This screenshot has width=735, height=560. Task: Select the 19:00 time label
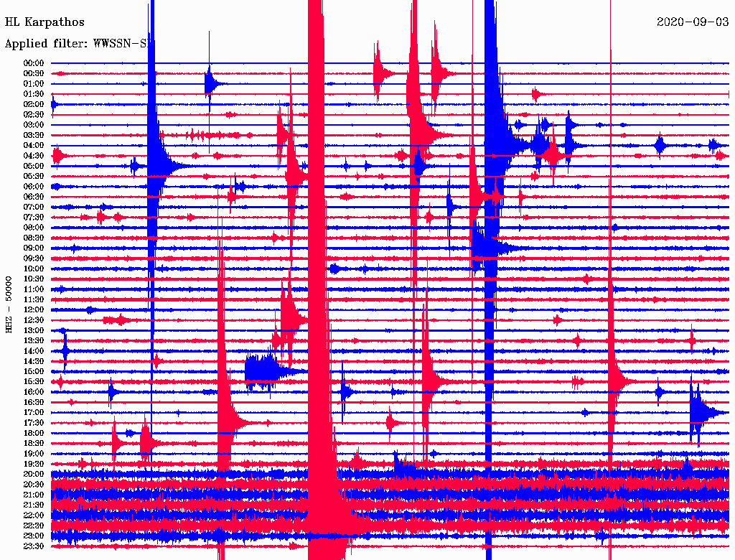[34, 454]
